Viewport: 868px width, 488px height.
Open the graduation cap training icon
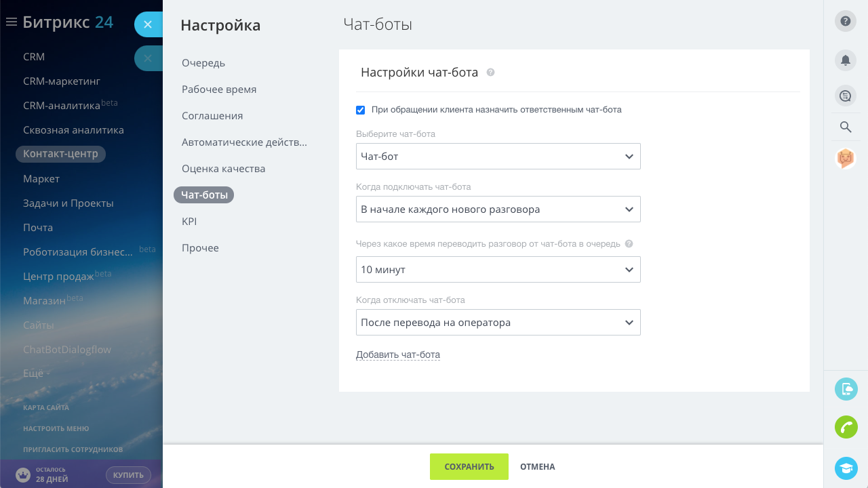click(x=846, y=468)
